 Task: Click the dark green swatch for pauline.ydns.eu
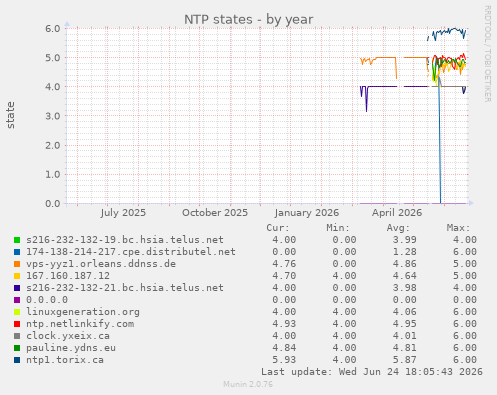pos(17,348)
